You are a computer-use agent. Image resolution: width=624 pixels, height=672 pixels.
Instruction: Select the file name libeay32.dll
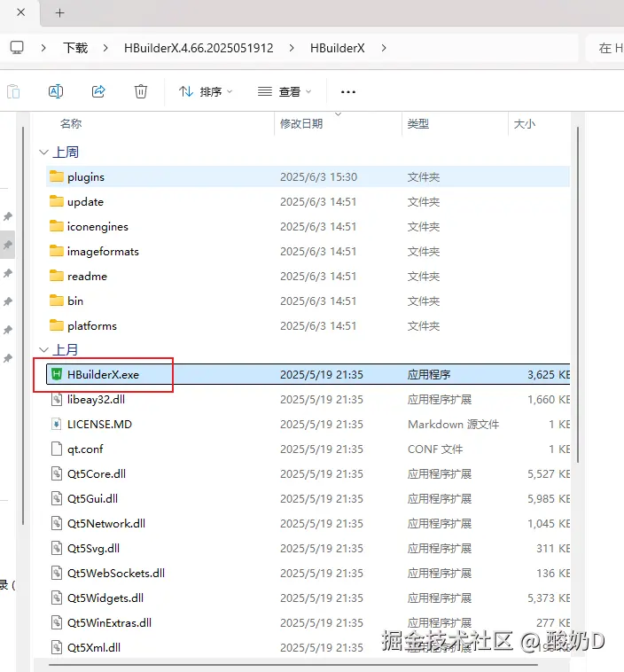pos(96,400)
